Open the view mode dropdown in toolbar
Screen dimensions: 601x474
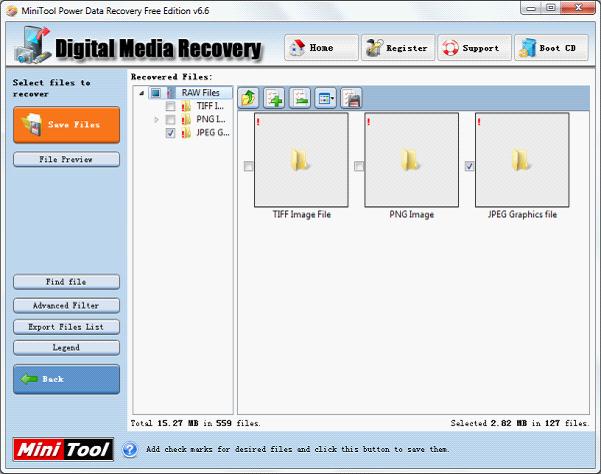(325, 98)
